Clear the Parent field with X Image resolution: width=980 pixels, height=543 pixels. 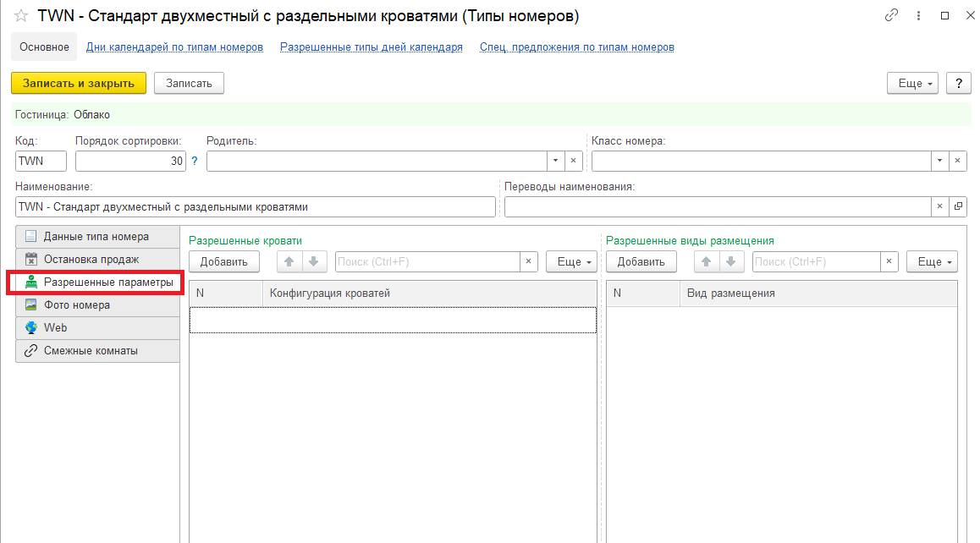point(572,161)
